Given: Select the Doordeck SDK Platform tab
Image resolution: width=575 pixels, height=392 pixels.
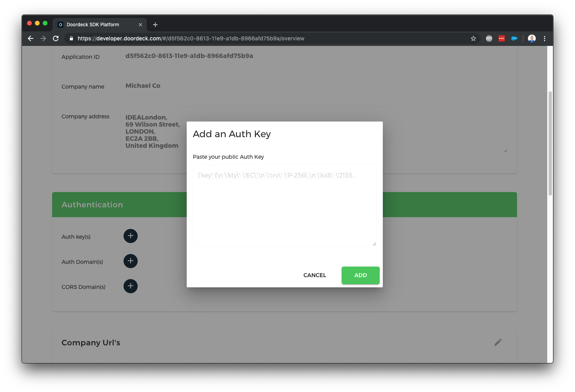Looking at the screenshot, I should [x=92, y=24].
